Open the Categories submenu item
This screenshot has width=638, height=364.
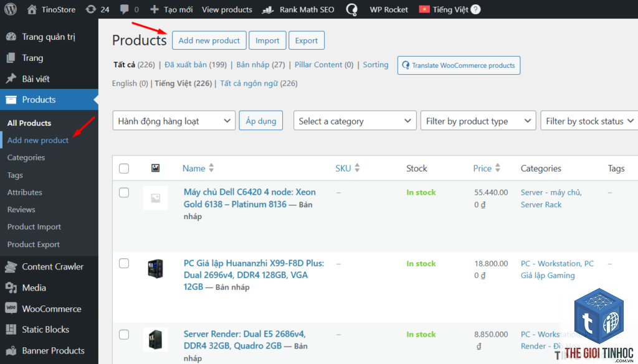pos(26,157)
